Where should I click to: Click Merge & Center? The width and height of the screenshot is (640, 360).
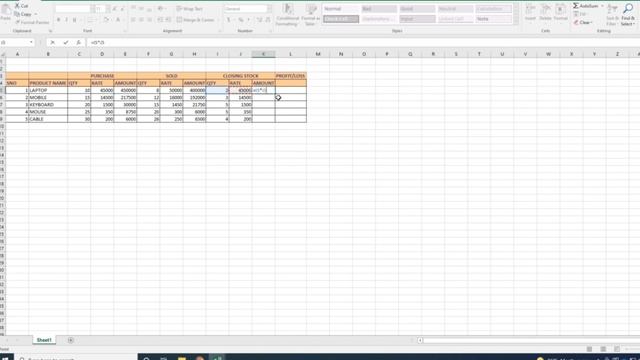click(196, 20)
